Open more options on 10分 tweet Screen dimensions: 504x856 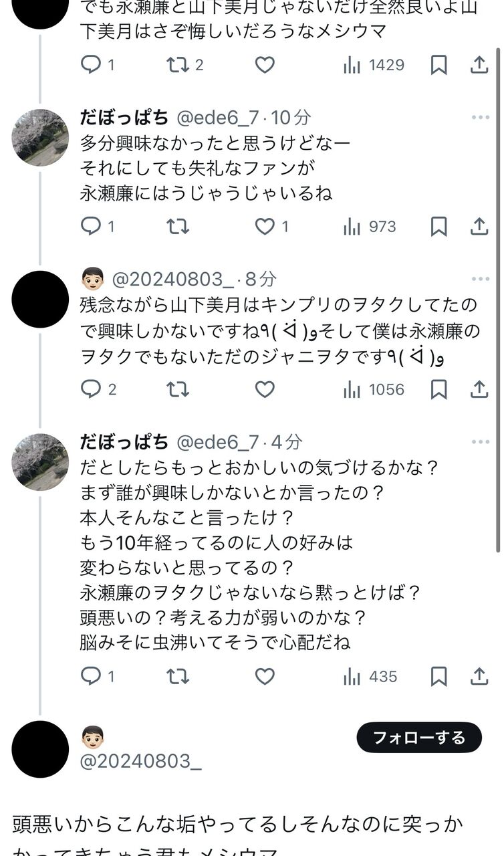[480, 118]
